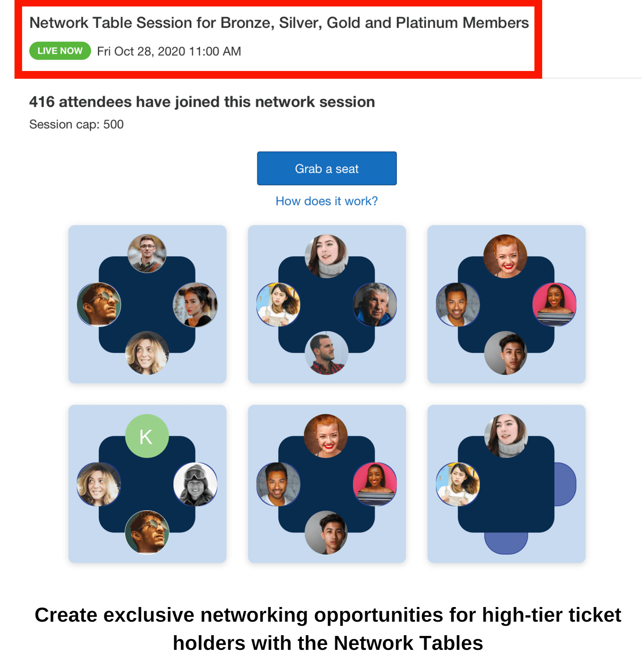This screenshot has width=644, height=660.
Task: Select the green "K" initial avatar
Action: [x=146, y=436]
